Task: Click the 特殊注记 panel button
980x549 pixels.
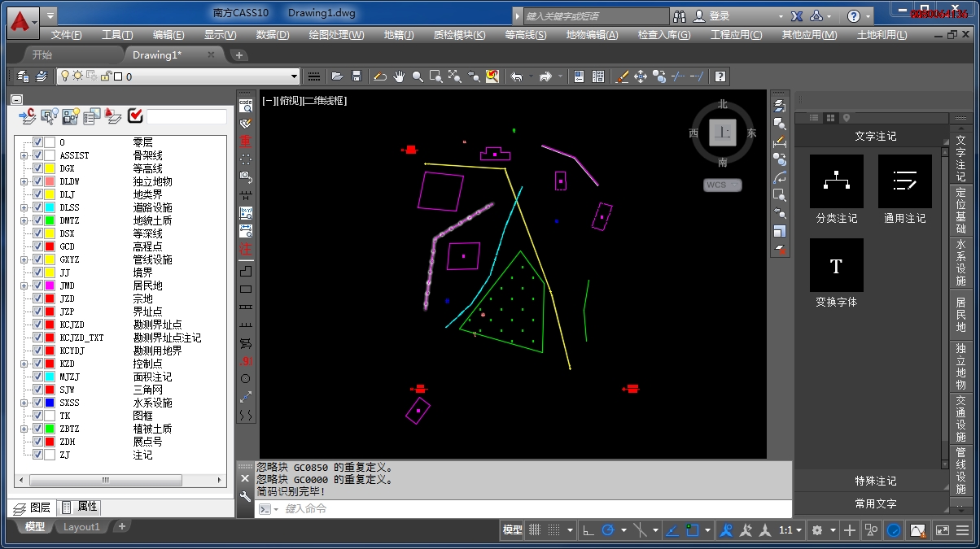Action: 875,481
